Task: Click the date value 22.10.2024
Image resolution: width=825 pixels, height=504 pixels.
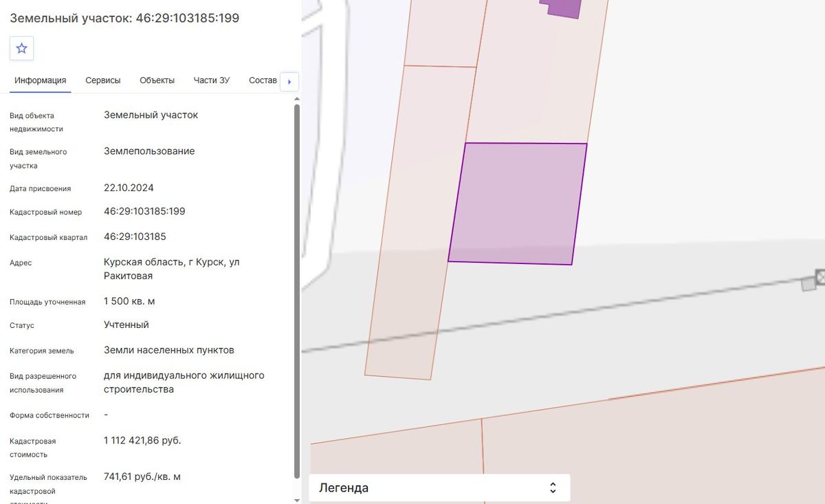Action: (129, 188)
